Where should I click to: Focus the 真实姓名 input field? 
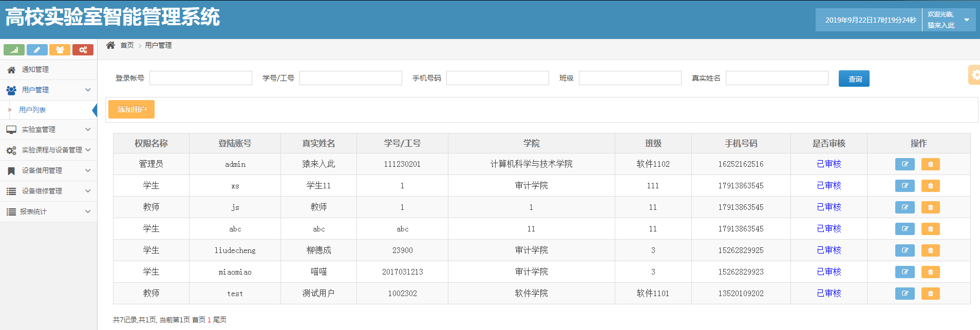(x=777, y=78)
